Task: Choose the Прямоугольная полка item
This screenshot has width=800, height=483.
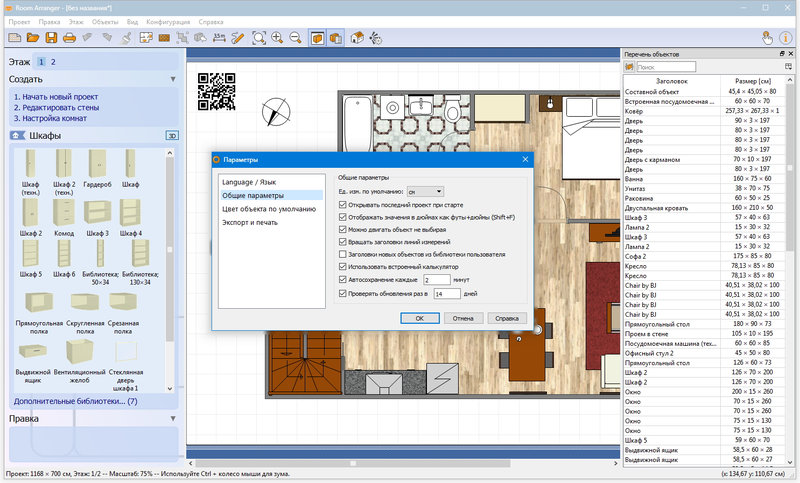Action: click(39, 313)
